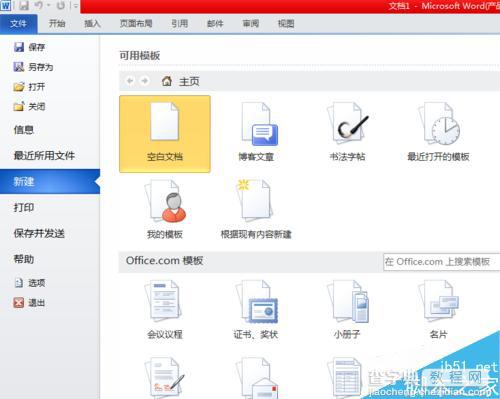Open the contract template icon with pen

pos(165,377)
